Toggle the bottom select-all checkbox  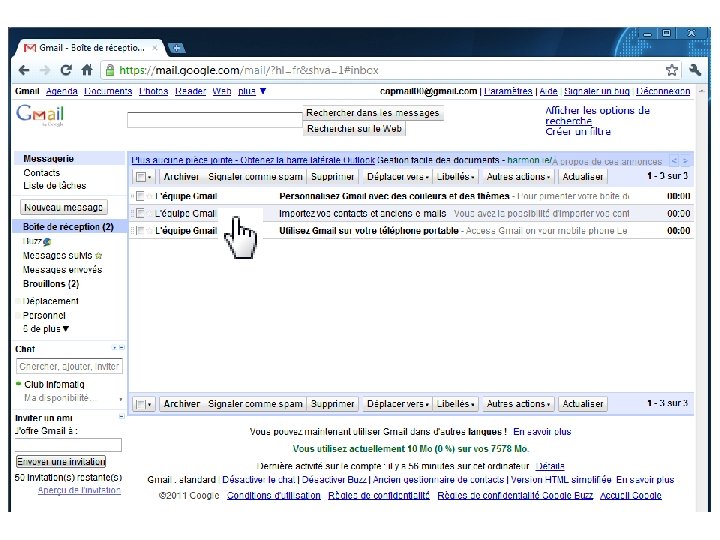(x=141, y=404)
